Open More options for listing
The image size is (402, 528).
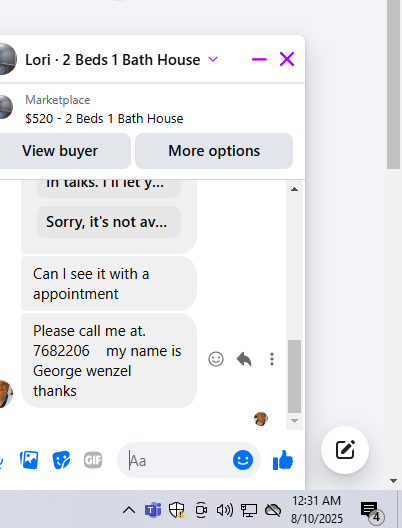coord(214,151)
